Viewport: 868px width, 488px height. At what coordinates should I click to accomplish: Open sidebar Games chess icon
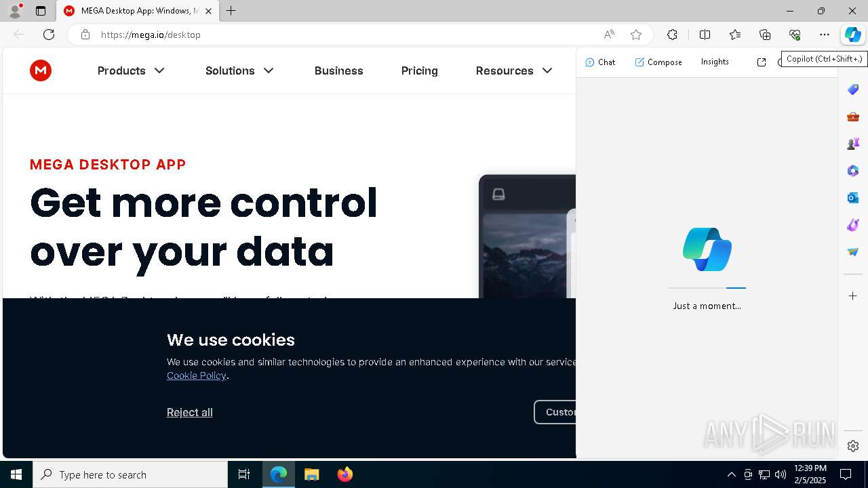click(x=853, y=144)
